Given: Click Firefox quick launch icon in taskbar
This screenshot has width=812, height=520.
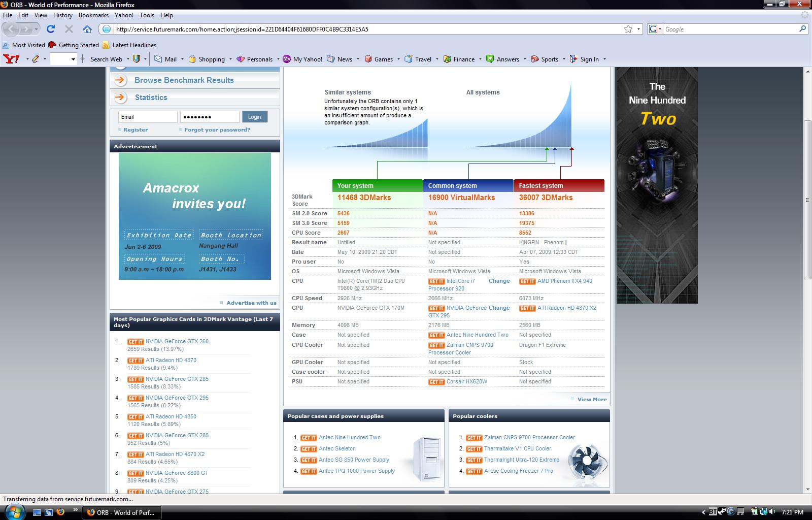Looking at the screenshot, I should coord(60,512).
